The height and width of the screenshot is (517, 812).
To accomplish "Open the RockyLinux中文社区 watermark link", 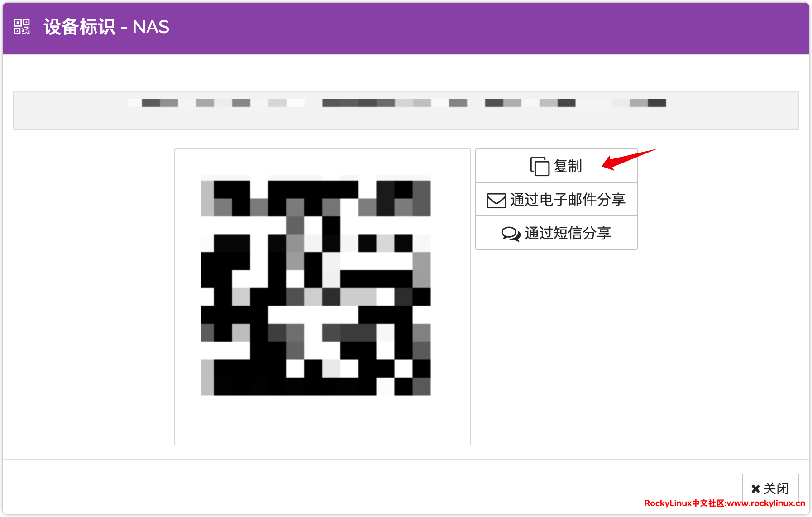I will (724, 503).
